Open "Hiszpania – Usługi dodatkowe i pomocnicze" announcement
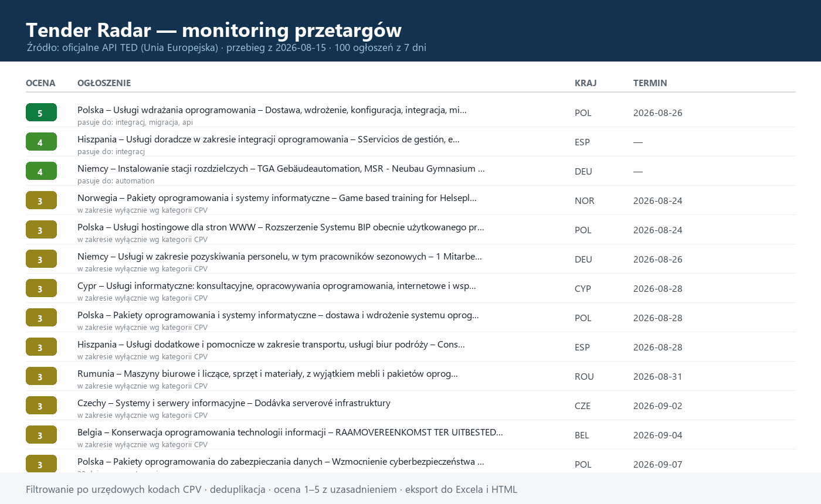Viewport: 821px width, 504px height. click(x=271, y=345)
